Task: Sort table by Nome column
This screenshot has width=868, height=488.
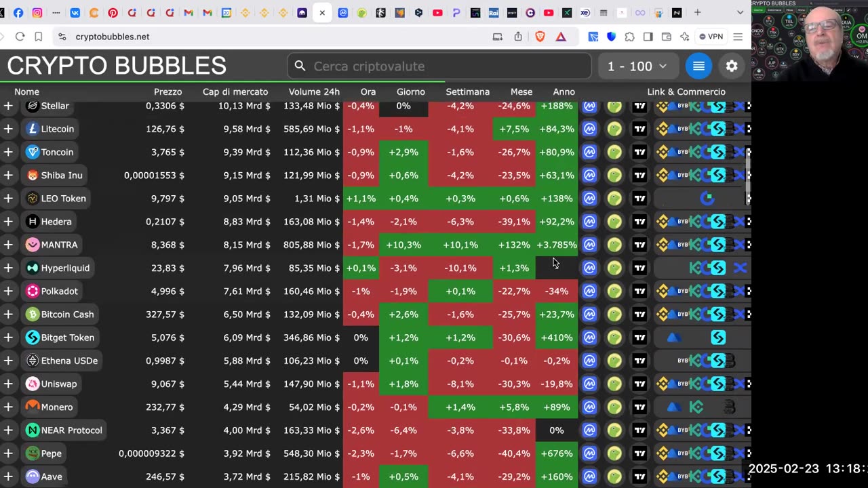Action: (27, 91)
